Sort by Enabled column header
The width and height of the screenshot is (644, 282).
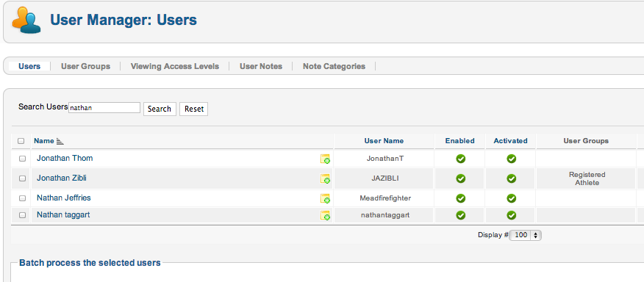click(x=460, y=141)
